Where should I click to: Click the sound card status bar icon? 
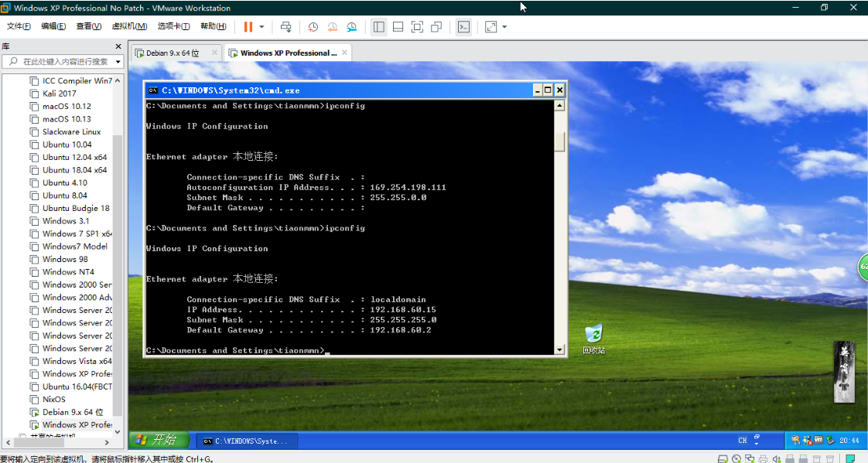coord(777,458)
